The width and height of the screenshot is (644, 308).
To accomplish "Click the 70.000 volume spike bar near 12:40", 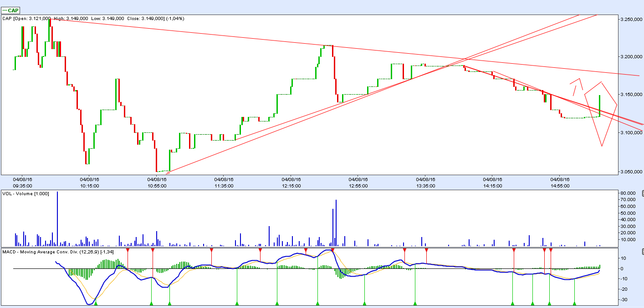I will point(336,223).
